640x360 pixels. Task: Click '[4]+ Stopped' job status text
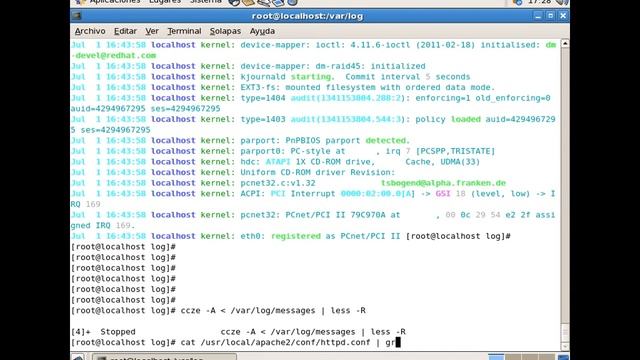pyautogui.click(x=103, y=332)
